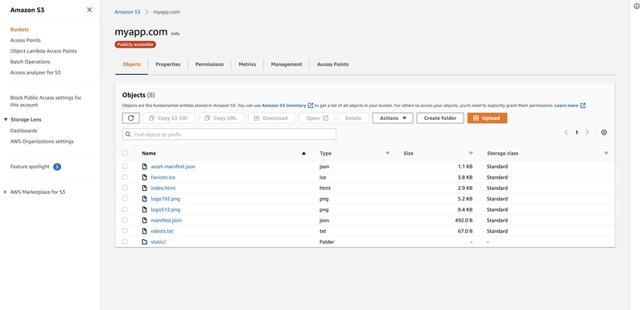Click the refresh objects icon button
The image size is (644, 310).
pos(130,118)
